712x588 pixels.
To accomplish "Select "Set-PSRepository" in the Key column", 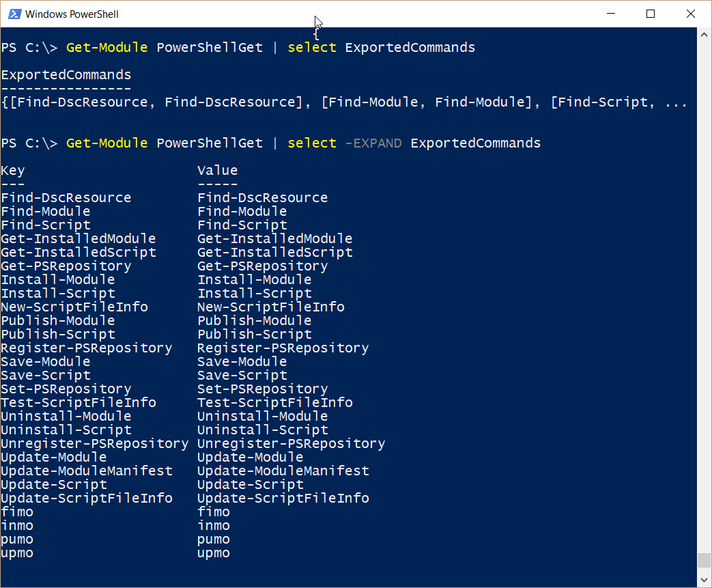I will 66,389.
